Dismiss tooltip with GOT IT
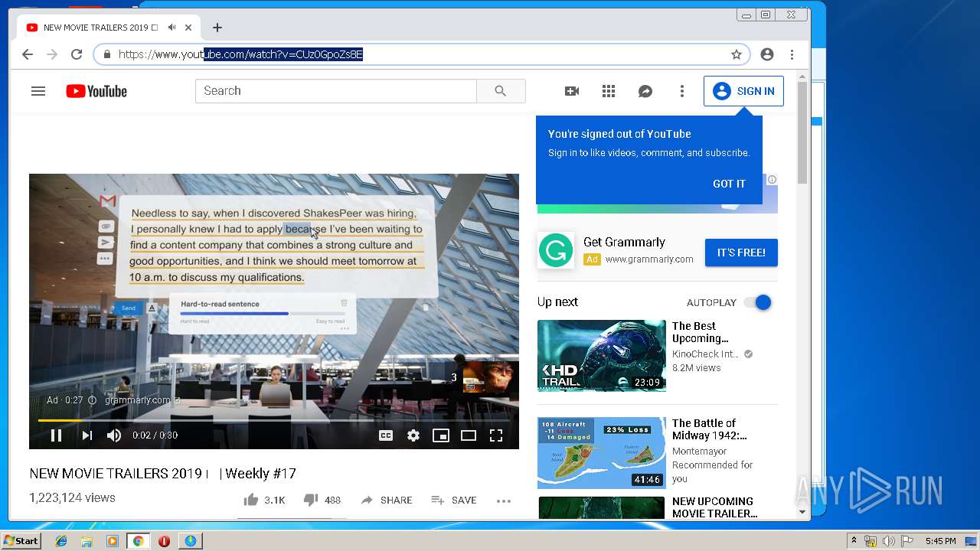 pos(729,184)
